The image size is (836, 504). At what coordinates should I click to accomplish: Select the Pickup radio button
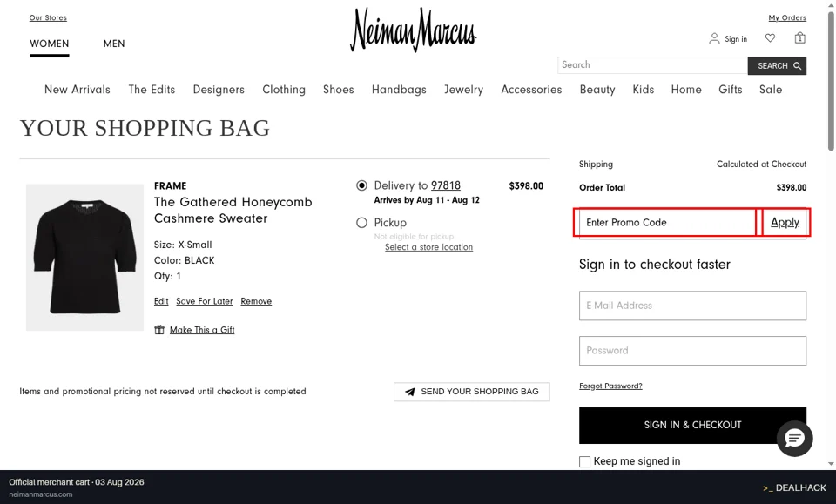361,223
